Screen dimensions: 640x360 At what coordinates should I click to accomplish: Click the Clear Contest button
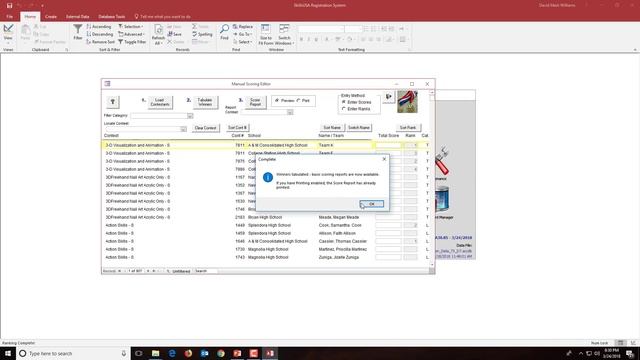coord(205,128)
